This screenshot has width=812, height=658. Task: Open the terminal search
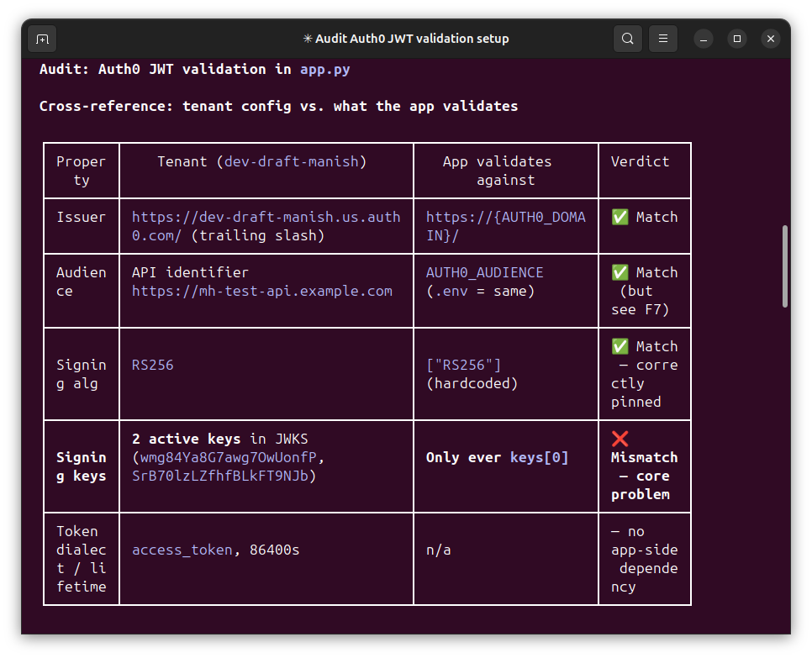[628, 39]
